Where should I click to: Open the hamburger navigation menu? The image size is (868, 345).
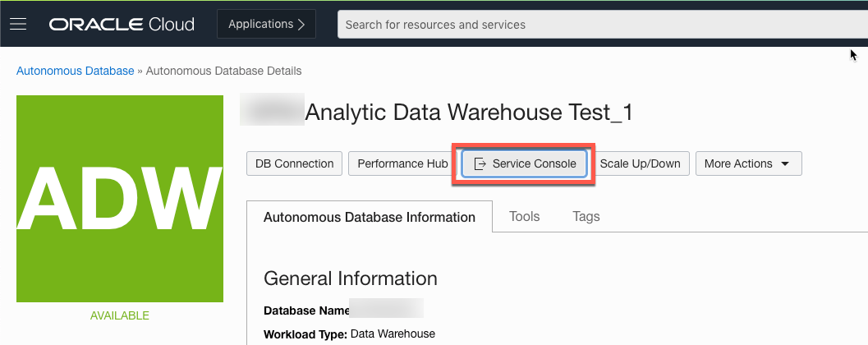coord(18,24)
